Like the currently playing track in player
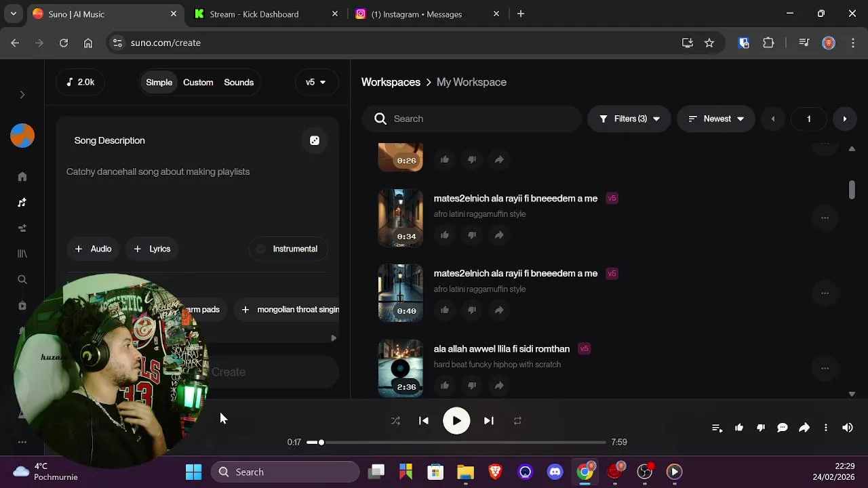868x488 pixels. click(x=739, y=428)
